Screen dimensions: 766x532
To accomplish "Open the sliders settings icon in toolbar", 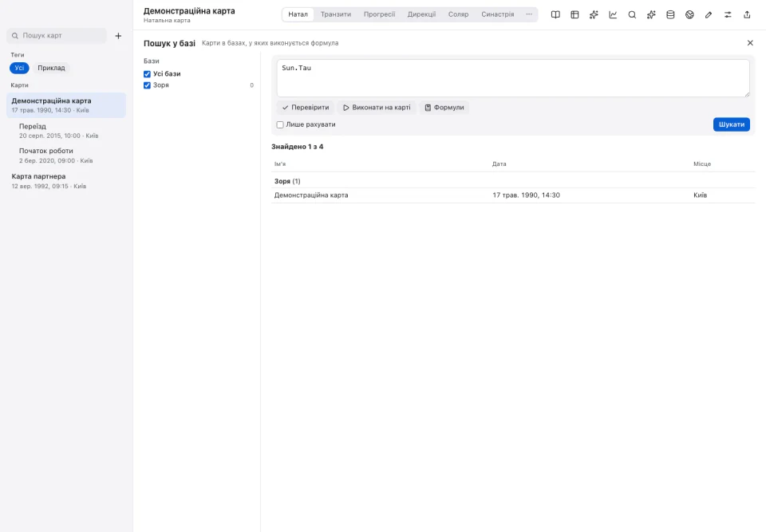I will pyautogui.click(x=728, y=14).
